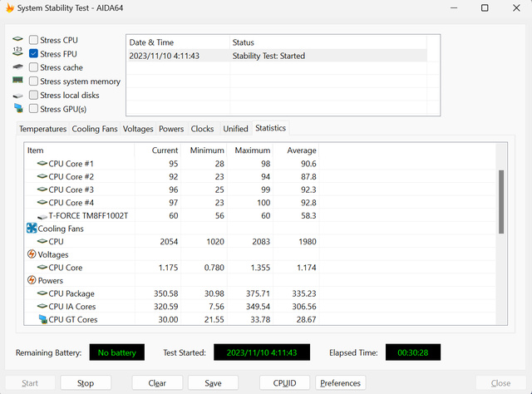This screenshot has width=532, height=394.
Task: Click the lightning icon next to Powers
Action: [32, 280]
